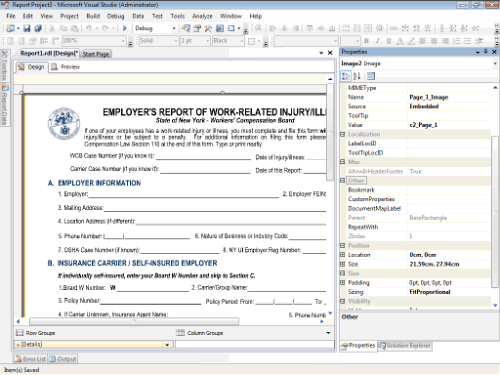500x375 pixels.
Task: Click the Name value Page_1_Image
Action: (x=429, y=97)
